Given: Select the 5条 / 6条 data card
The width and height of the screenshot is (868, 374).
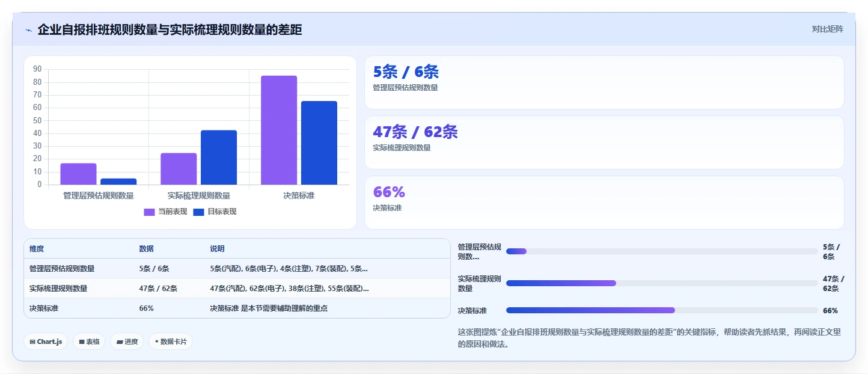Looking at the screenshot, I should (604, 82).
